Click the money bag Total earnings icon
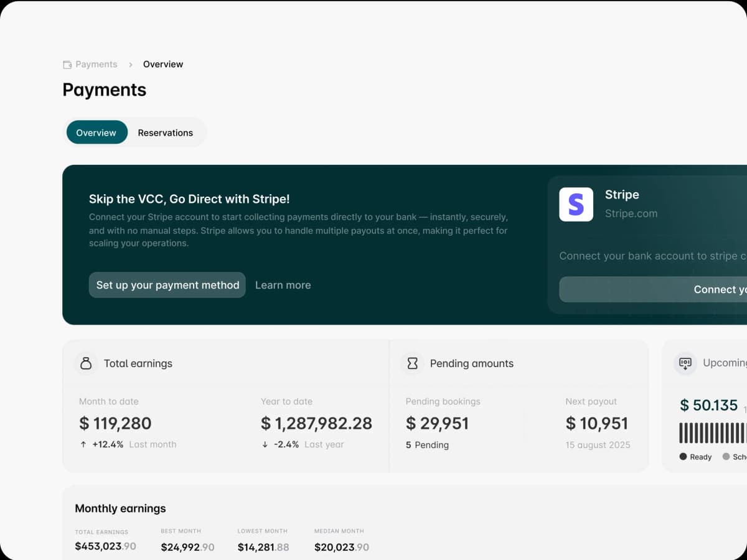 (x=86, y=363)
